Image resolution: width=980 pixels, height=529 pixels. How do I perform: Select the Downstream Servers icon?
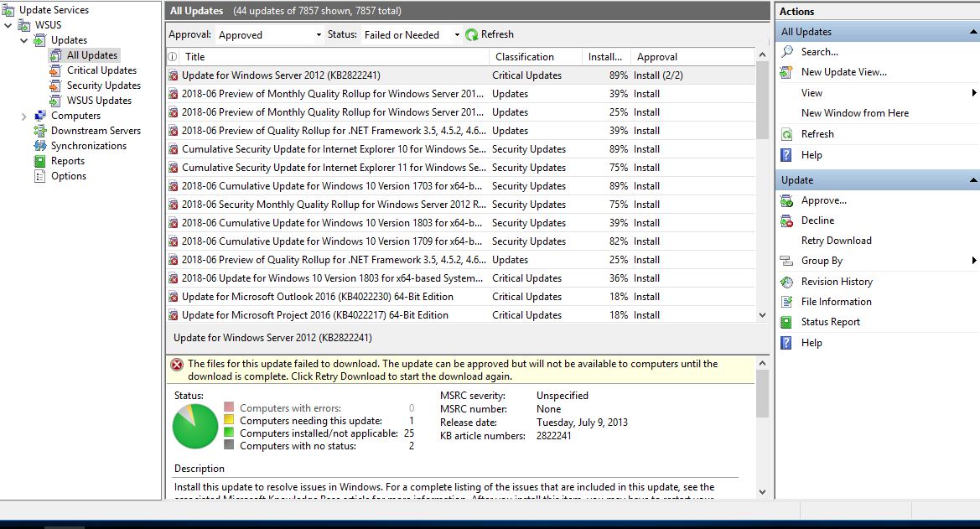pos(39,130)
